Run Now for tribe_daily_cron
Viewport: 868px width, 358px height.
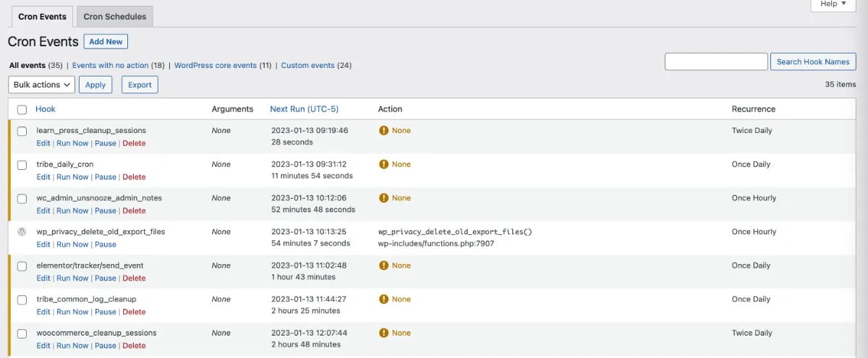click(72, 177)
